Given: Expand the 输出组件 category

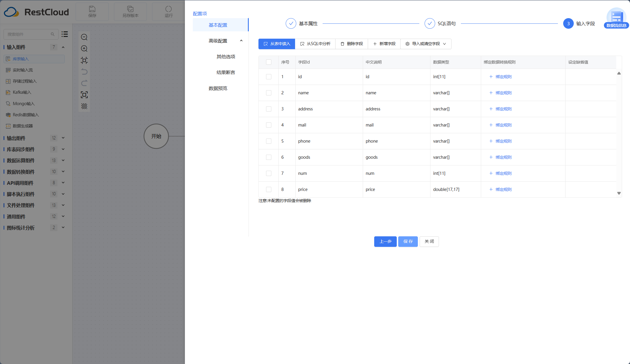Looking at the screenshot, I should click(63, 138).
